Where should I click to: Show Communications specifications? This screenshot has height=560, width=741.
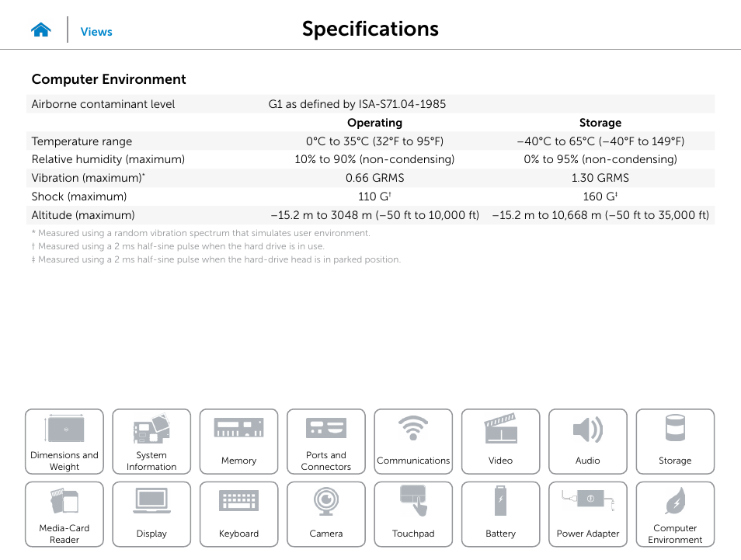[x=413, y=441]
